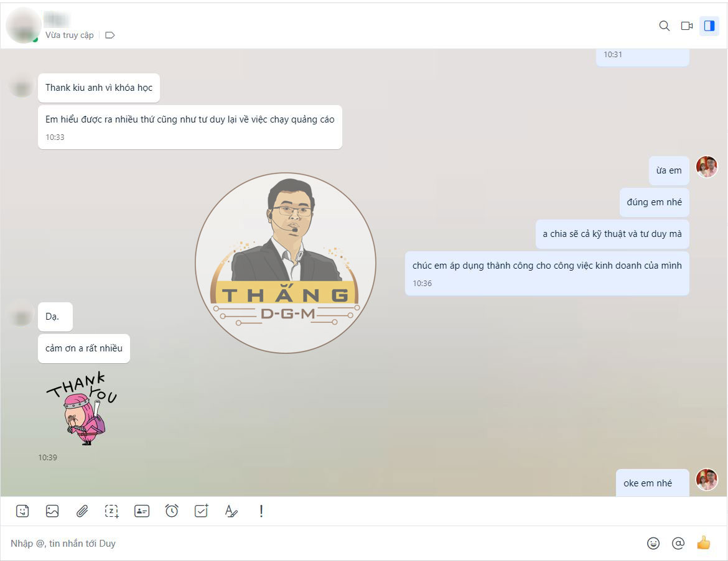Viewport: 728px width, 561px height.
Task: Attach an image with picture icon
Action: [52, 511]
